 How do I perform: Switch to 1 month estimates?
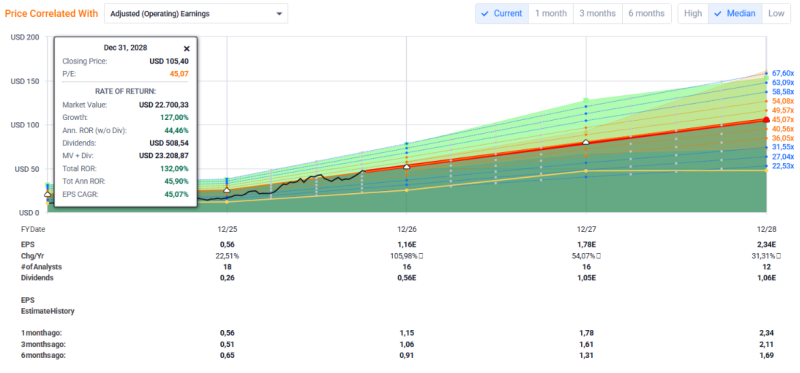(x=551, y=14)
